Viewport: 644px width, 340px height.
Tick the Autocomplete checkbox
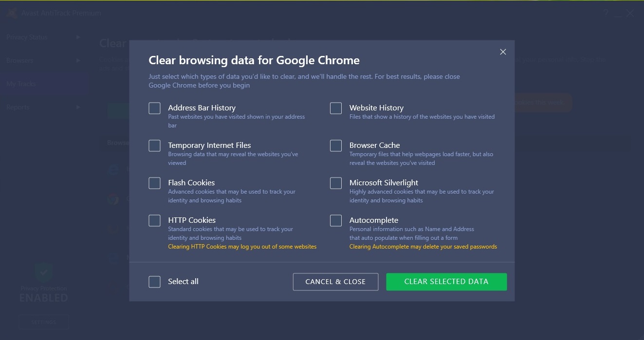coord(336,220)
